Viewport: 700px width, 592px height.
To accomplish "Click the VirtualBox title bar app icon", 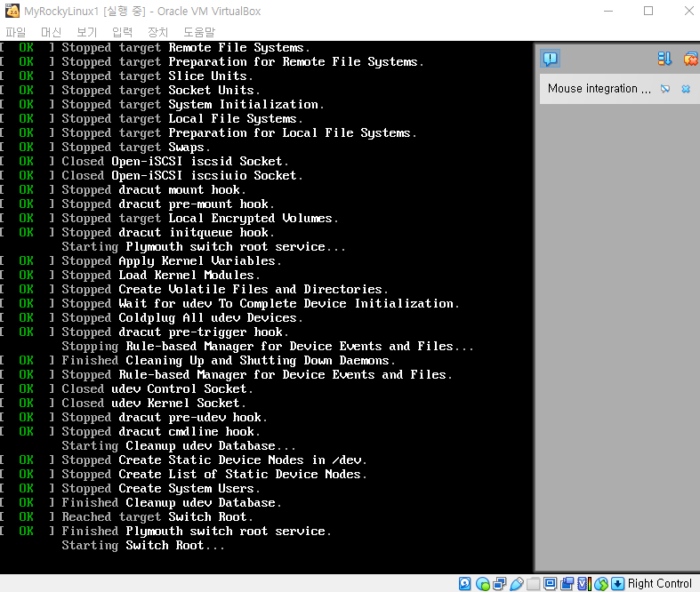I will click(12, 11).
